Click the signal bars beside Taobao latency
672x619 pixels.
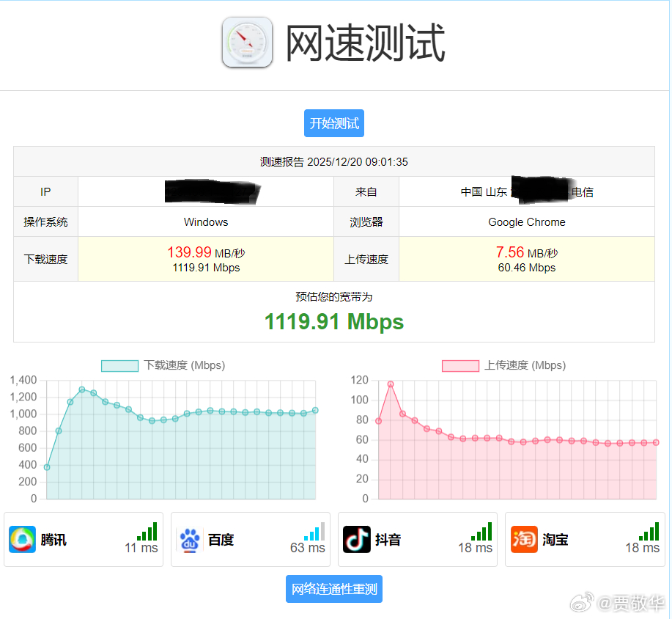coord(648,532)
